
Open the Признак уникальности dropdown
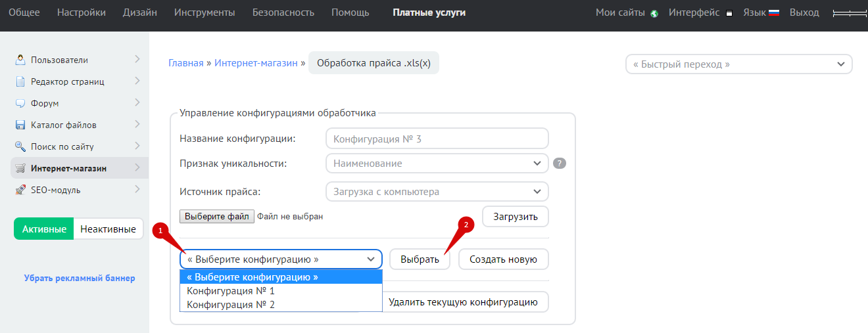(x=437, y=164)
